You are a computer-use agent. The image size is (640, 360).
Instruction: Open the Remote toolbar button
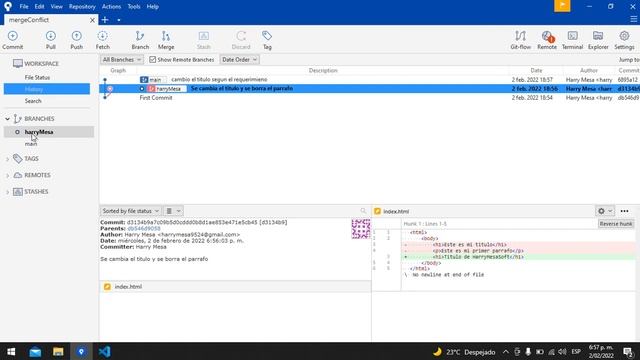[x=547, y=40]
